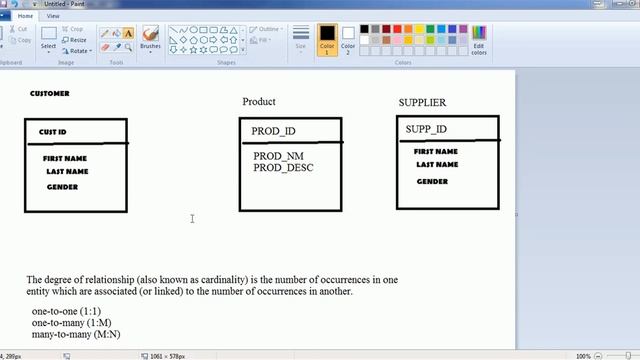Click the zoom out minus button

598,356
